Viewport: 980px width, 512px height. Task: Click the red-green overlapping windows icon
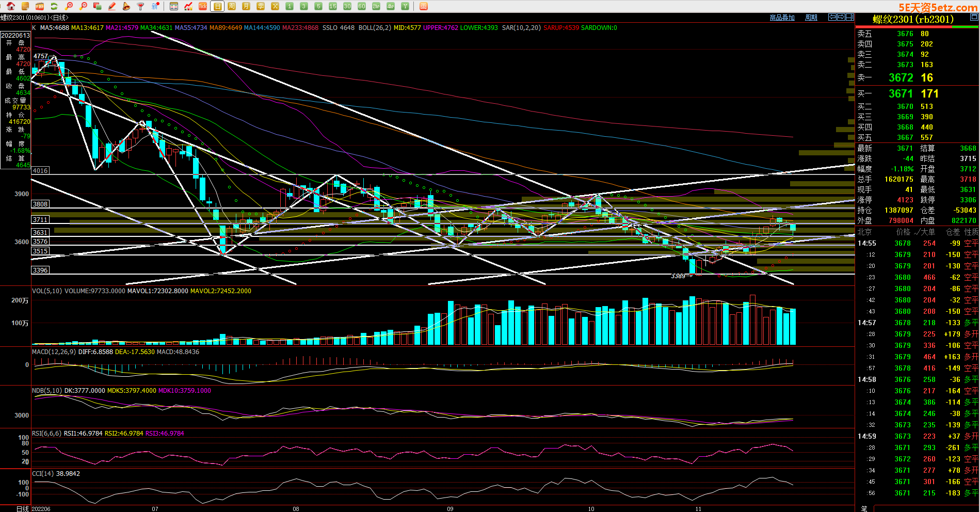click(98, 6)
